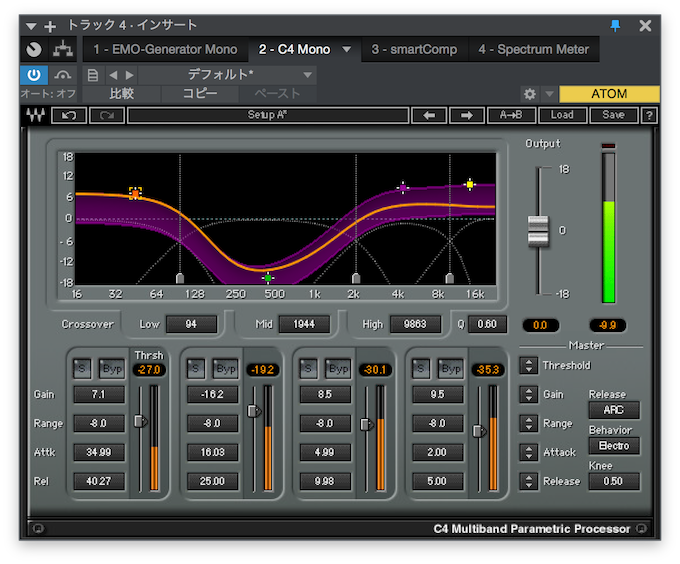Pin the plugin window
The width and height of the screenshot is (680, 564).
coord(615,26)
